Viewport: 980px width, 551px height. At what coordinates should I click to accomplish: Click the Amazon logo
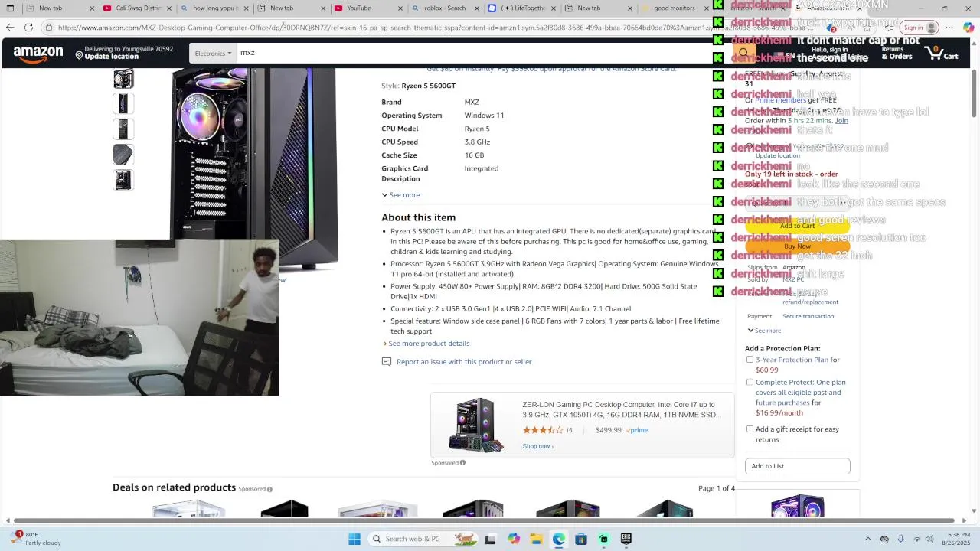click(38, 53)
